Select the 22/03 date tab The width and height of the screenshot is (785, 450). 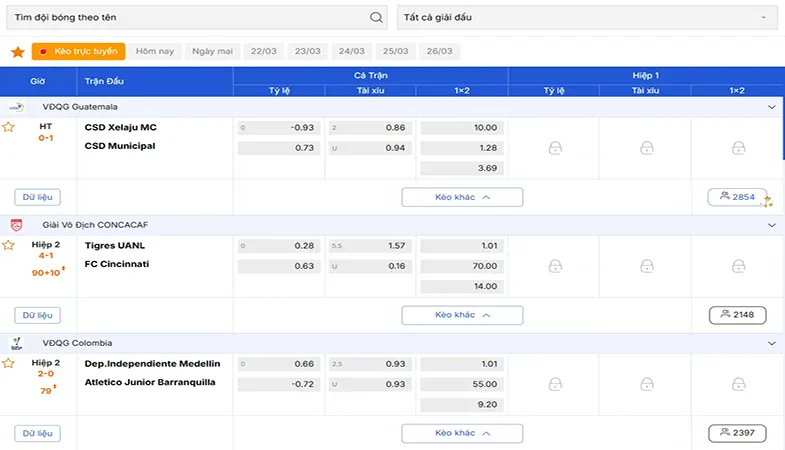tap(263, 52)
